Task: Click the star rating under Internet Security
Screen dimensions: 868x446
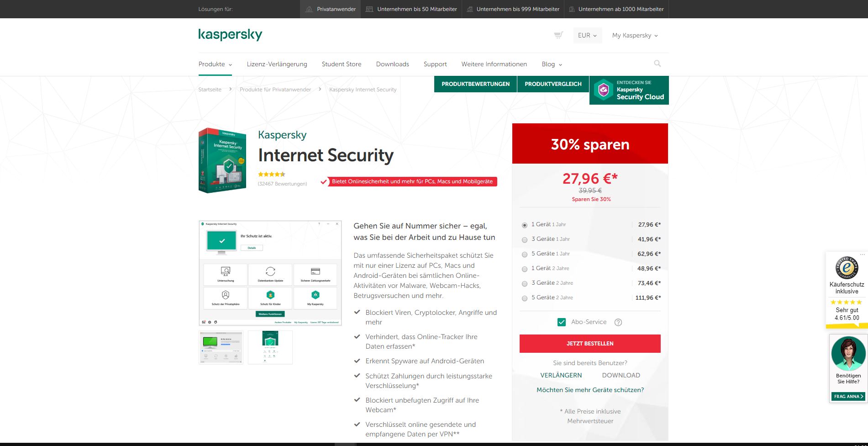Action: (x=272, y=174)
